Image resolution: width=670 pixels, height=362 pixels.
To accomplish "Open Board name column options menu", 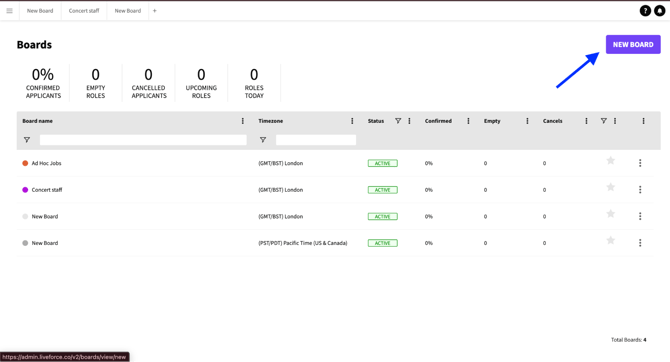I will click(x=243, y=121).
